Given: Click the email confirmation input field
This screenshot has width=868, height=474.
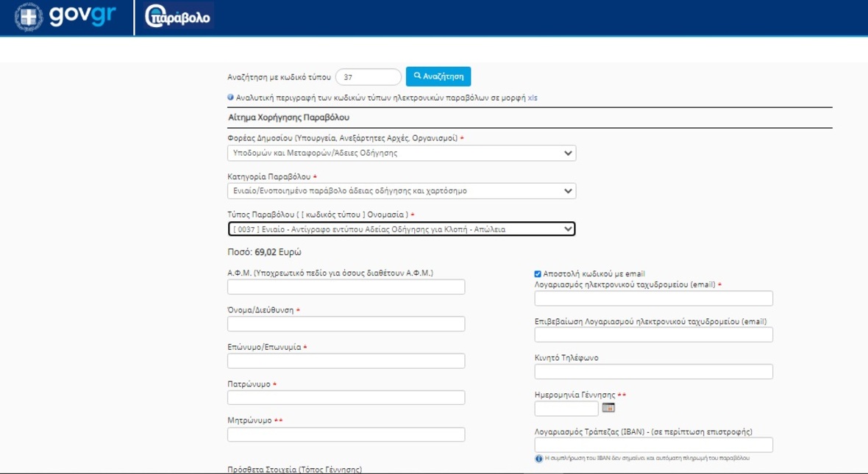Looking at the screenshot, I should click(653, 334).
